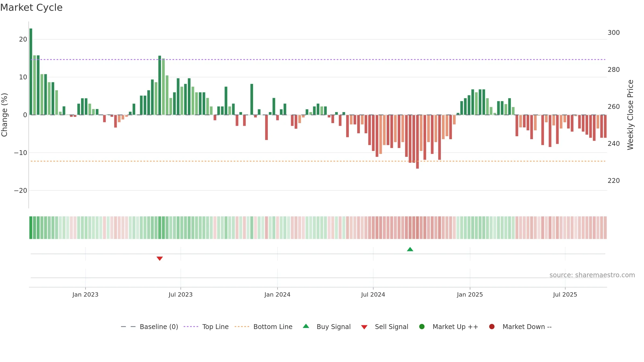The image size is (644, 362).
Task: Toggle the Bottom Line legend entry
Action: tap(264, 327)
